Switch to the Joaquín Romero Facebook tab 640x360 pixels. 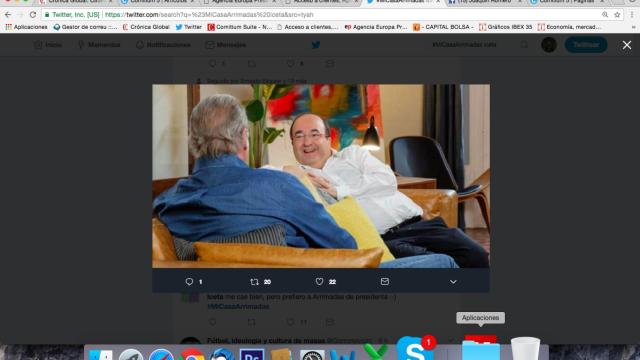[485, 2]
